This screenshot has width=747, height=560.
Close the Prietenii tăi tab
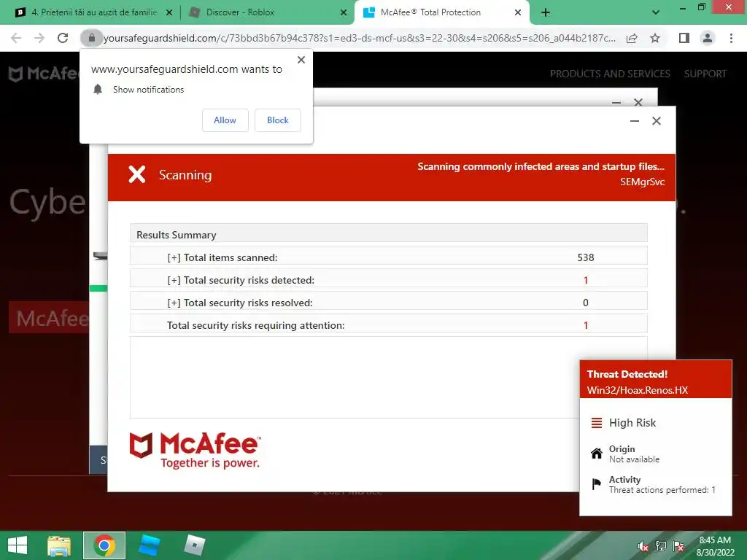pos(169,12)
